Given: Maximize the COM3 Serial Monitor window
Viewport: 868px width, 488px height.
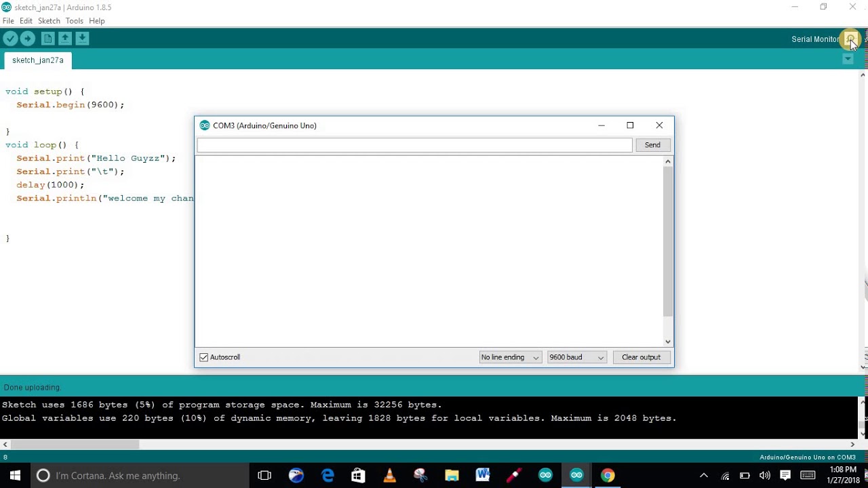Looking at the screenshot, I should [x=630, y=125].
